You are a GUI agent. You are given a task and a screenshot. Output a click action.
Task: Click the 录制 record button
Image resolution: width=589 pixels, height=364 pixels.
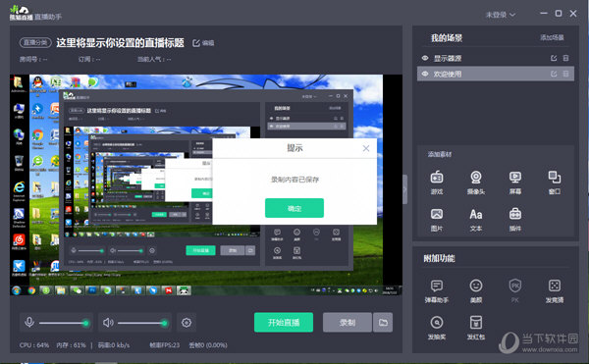348,323
